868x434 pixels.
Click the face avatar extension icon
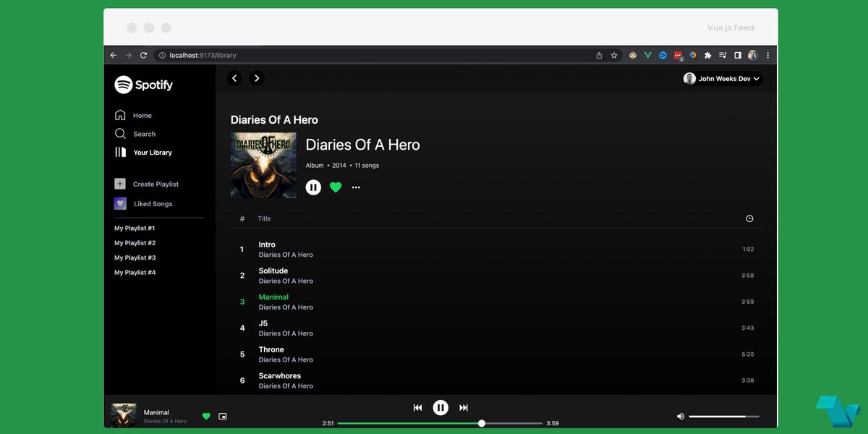(x=633, y=55)
